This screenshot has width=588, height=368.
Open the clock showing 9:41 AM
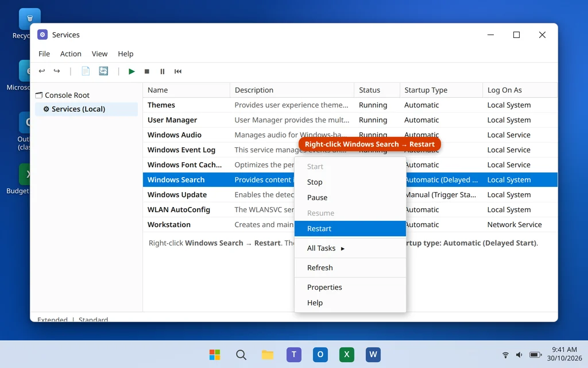point(564,354)
